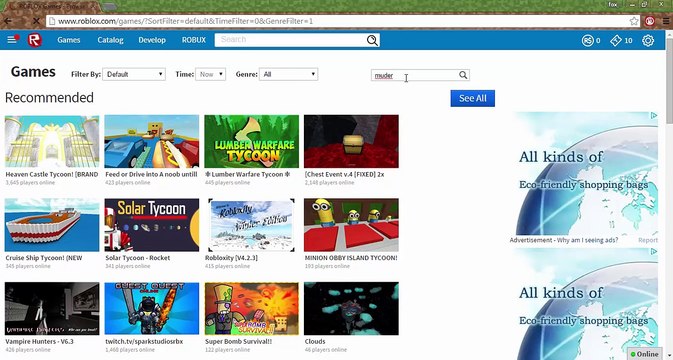Image resolution: width=673 pixels, height=360 pixels.
Task: Open Robloxity Winter Edition thumbnail
Action: point(252,225)
